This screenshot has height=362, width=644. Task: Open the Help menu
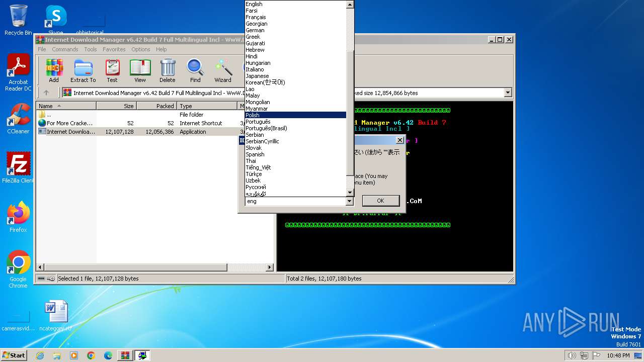pyautogui.click(x=161, y=49)
